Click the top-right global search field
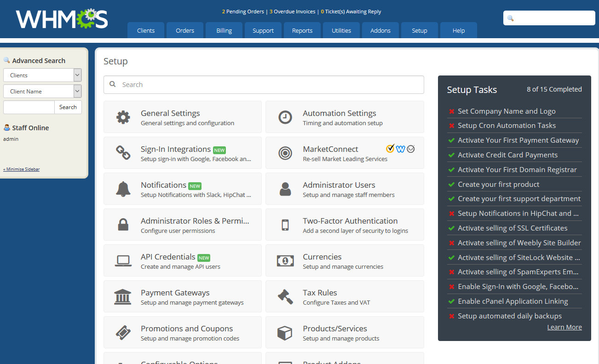 coord(549,18)
